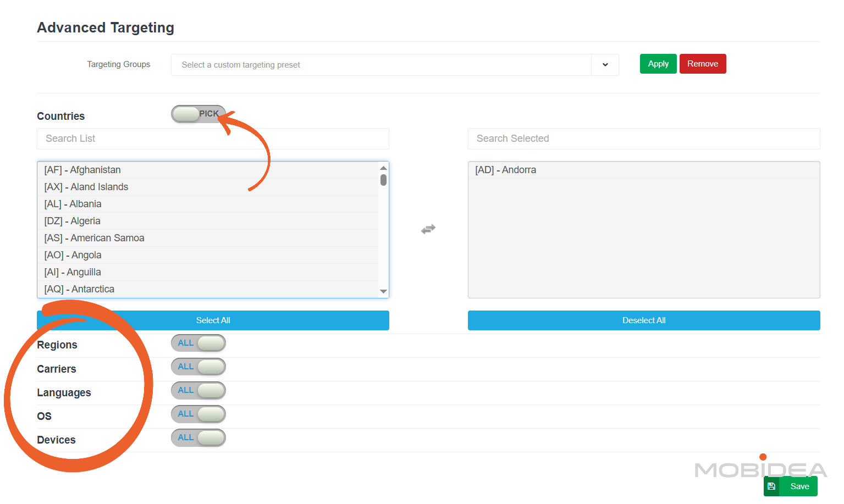Image resolution: width=844 pixels, height=504 pixels.
Task: Click the floppy disk save icon
Action: [771, 486]
